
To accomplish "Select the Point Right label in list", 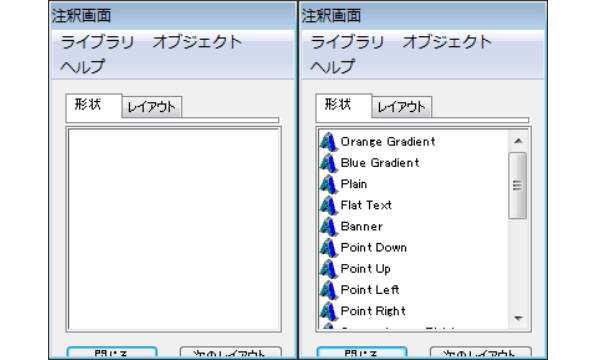I will (373, 311).
